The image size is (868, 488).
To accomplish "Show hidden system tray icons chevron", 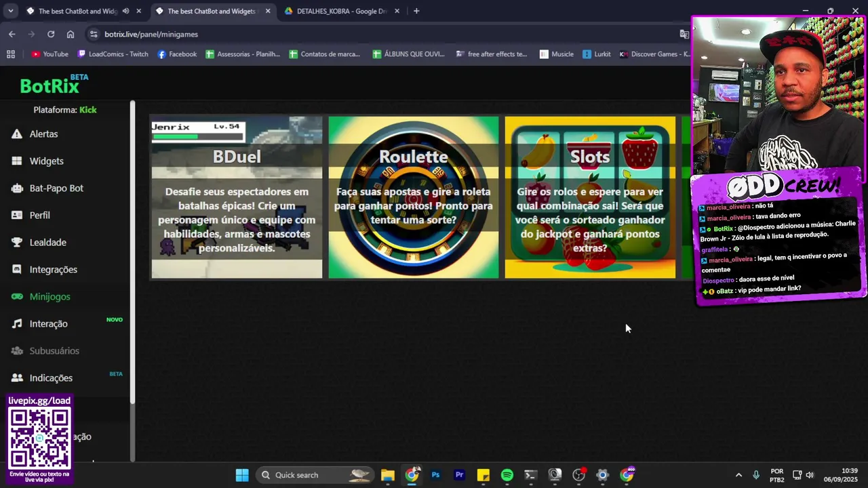I will (x=739, y=475).
